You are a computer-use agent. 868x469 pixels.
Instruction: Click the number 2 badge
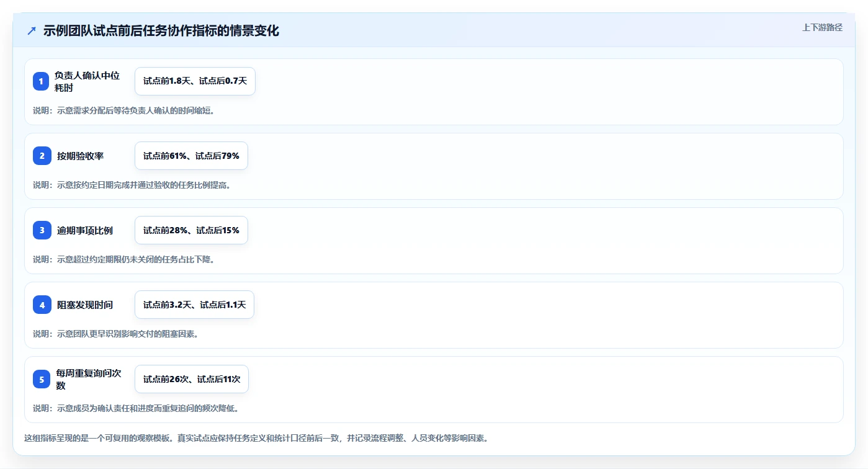[42, 156]
